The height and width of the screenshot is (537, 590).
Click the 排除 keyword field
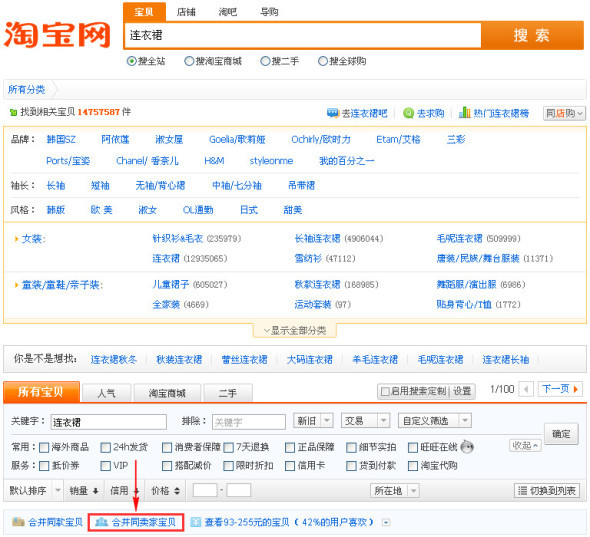click(x=249, y=422)
